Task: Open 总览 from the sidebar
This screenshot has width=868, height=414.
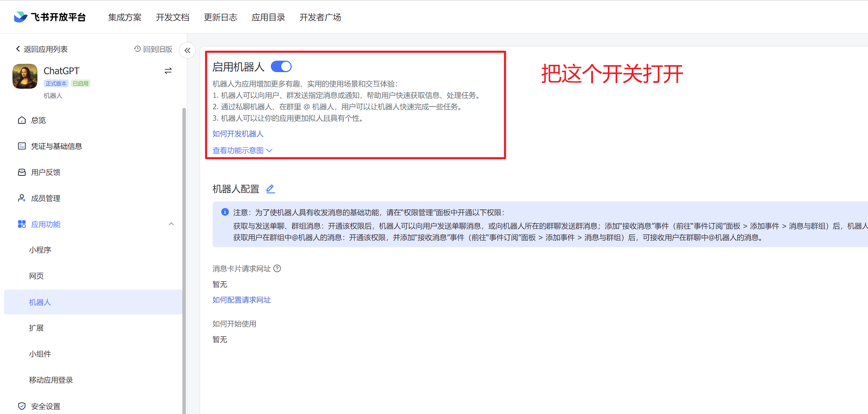Action: pos(38,120)
